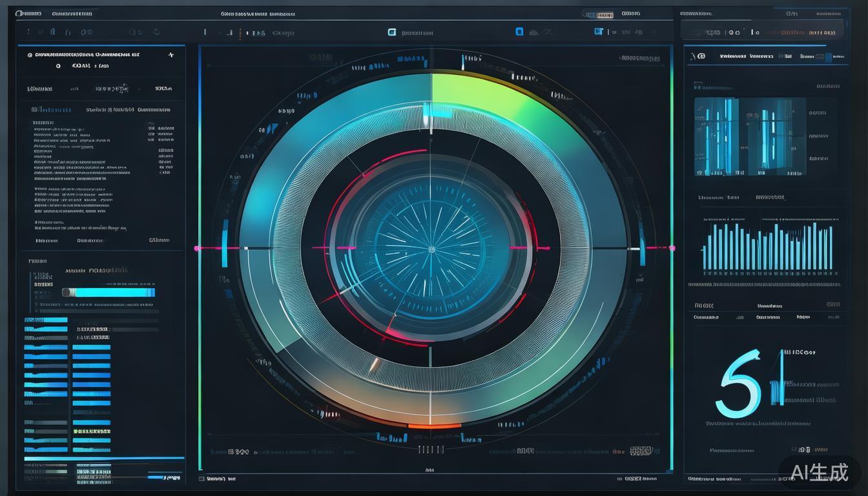Click the orange segment at the bottom of the dial
The width and height of the screenshot is (868, 496).
(x=434, y=425)
